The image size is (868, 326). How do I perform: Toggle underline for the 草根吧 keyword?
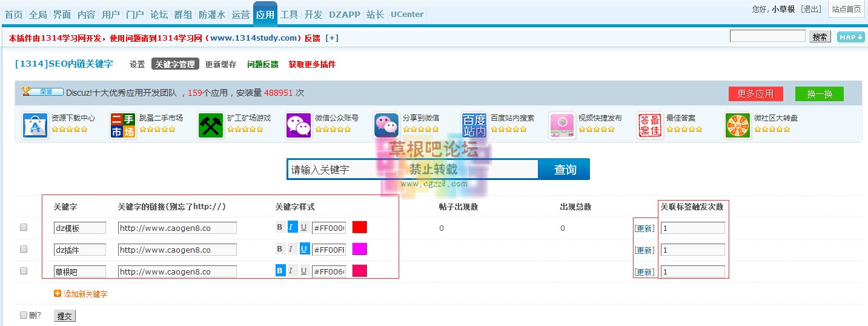(x=304, y=271)
